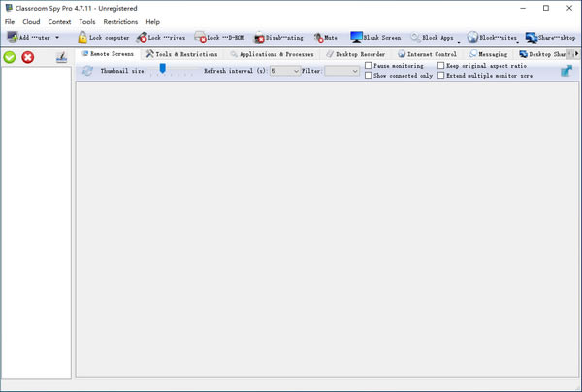Click the Block websites globe icon
Screen dimensions: 582x392
tap(472, 37)
